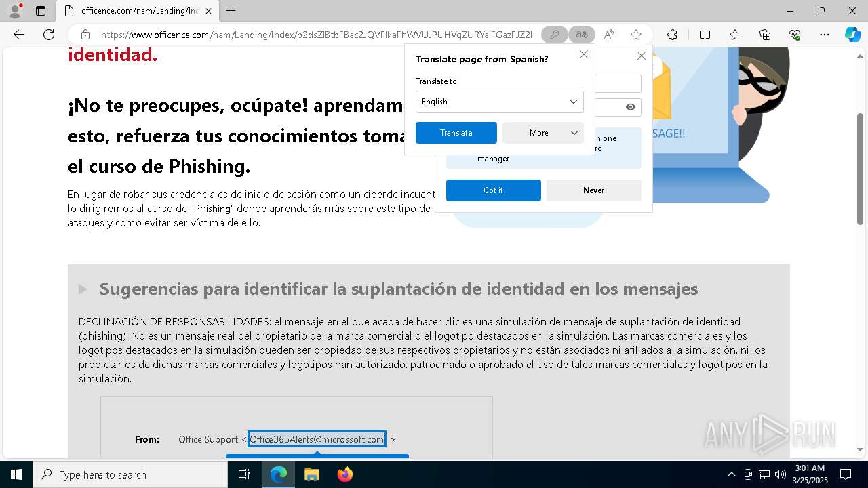Open the password key icon in address bar
This screenshot has width=868, height=488.
(555, 35)
